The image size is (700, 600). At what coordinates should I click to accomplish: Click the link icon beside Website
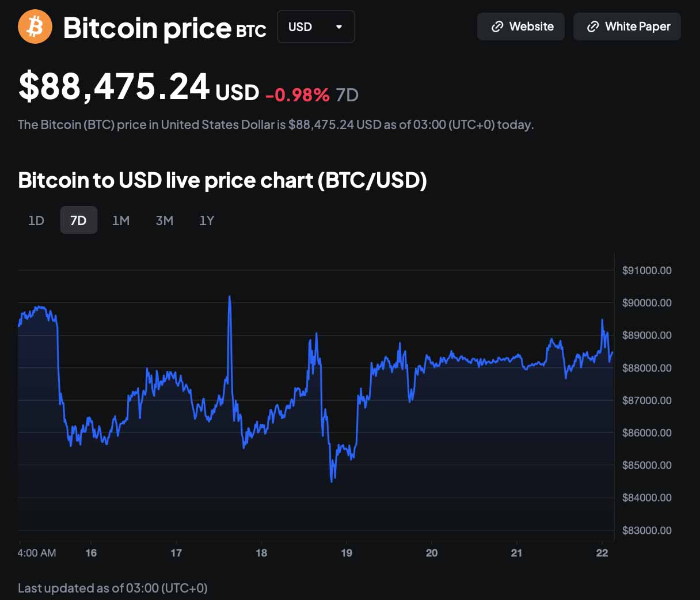pyautogui.click(x=497, y=26)
